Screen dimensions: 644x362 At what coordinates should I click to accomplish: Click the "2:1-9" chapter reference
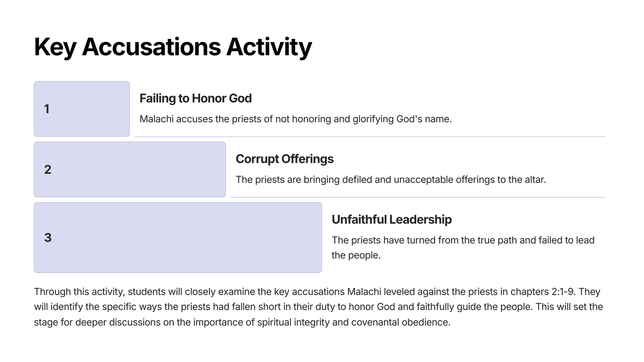click(563, 292)
